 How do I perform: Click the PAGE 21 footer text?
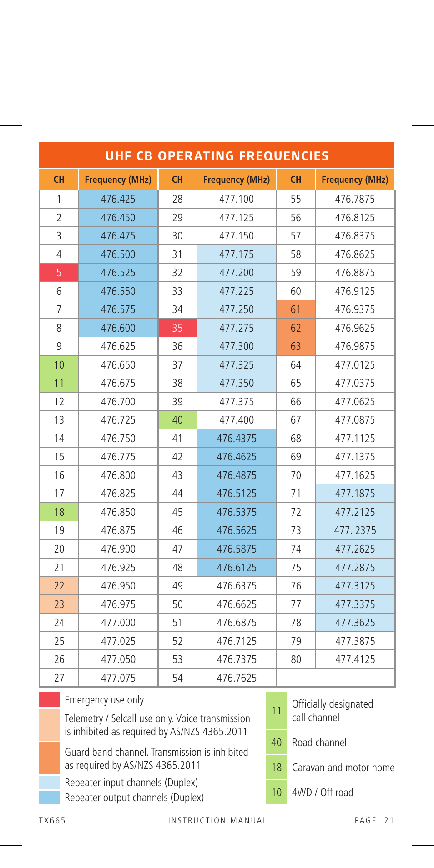pyautogui.click(x=374, y=820)
